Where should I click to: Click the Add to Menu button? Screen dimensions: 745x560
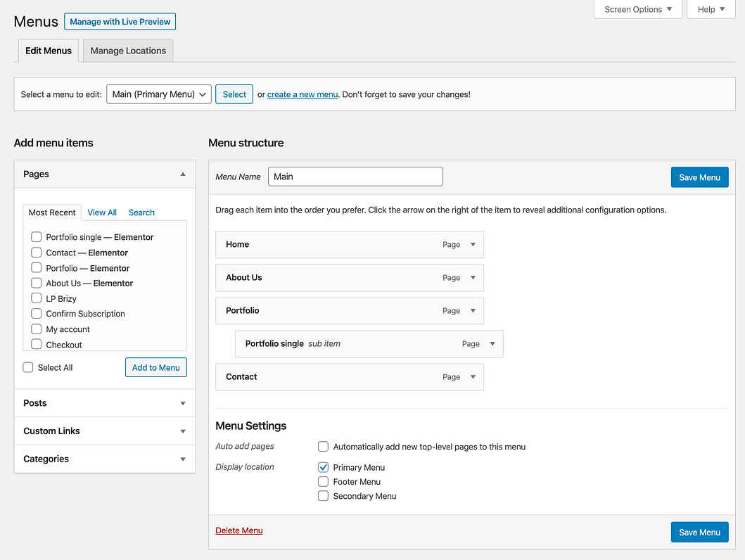(x=155, y=367)
